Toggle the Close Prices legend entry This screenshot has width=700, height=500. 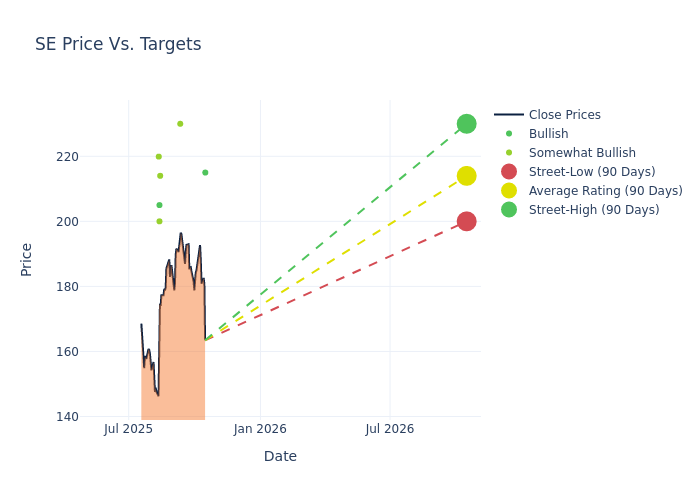[x=564, y=115]
